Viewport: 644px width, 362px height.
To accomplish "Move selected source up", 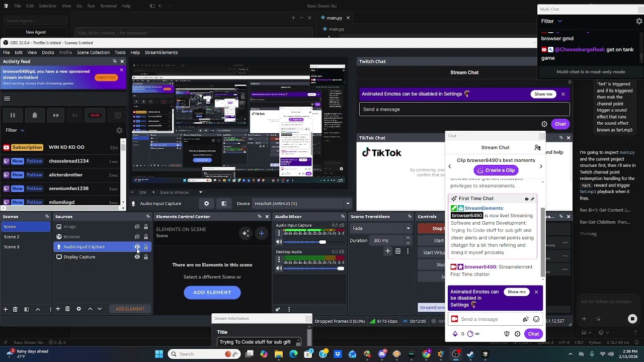I will pos(90,309).
